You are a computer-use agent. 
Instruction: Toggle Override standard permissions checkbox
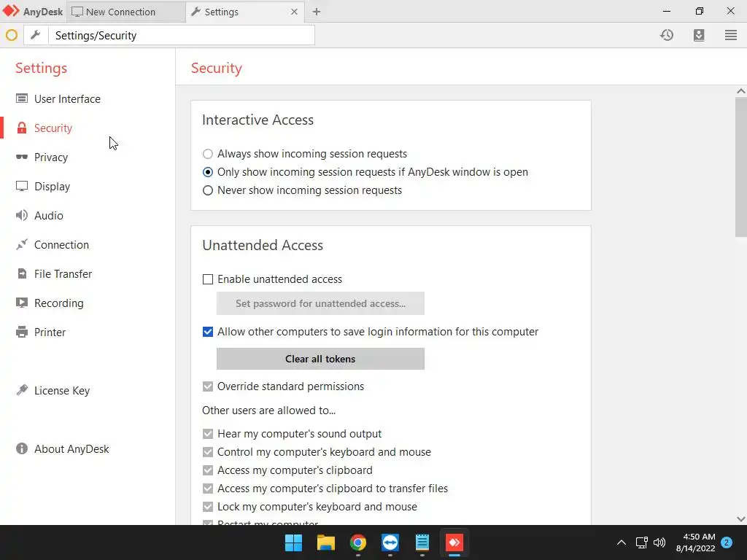point(208,386)
